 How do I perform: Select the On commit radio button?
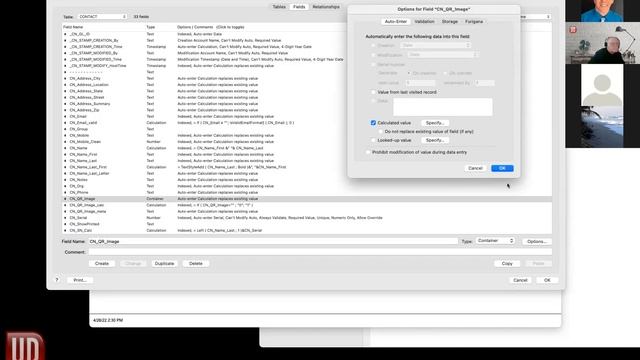point(445,73)
